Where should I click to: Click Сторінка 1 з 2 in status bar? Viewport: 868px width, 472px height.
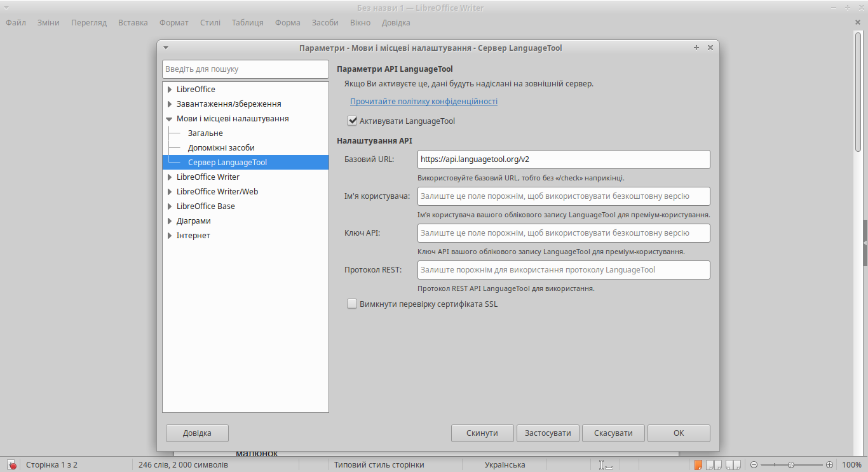51,465
